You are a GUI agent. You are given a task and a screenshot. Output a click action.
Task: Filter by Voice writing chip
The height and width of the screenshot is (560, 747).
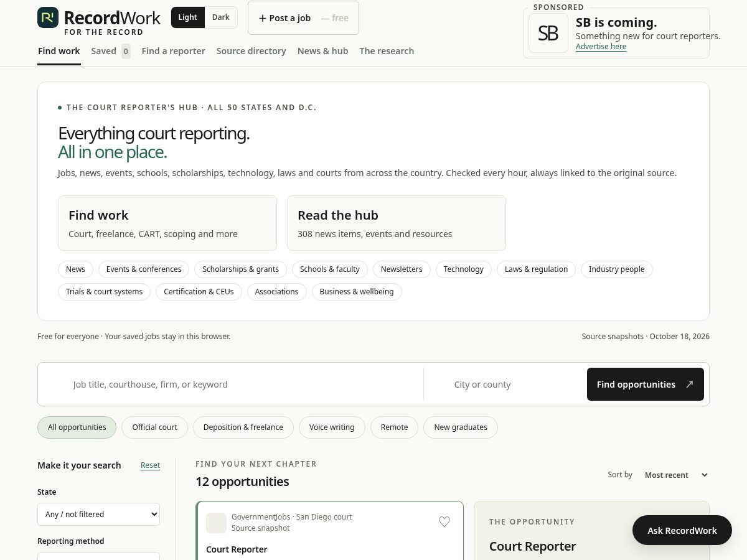tap(332, 427)
